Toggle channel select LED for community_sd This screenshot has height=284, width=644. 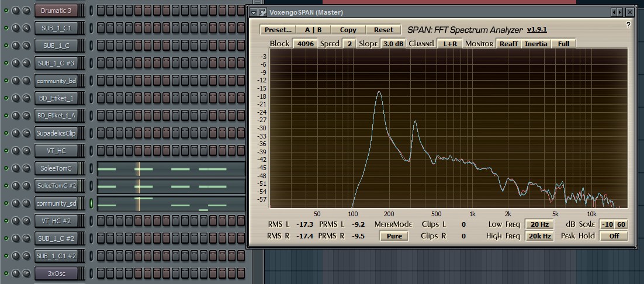(x=91, y=203)
